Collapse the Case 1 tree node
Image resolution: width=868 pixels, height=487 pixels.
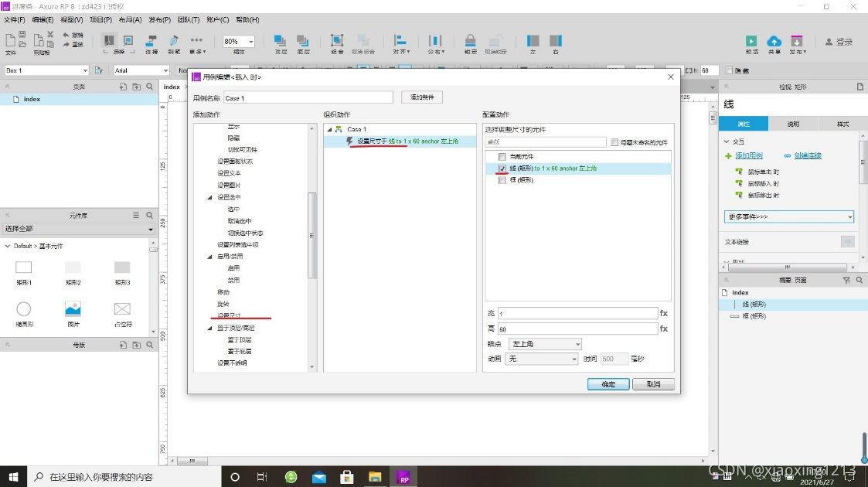coord(329,130)
